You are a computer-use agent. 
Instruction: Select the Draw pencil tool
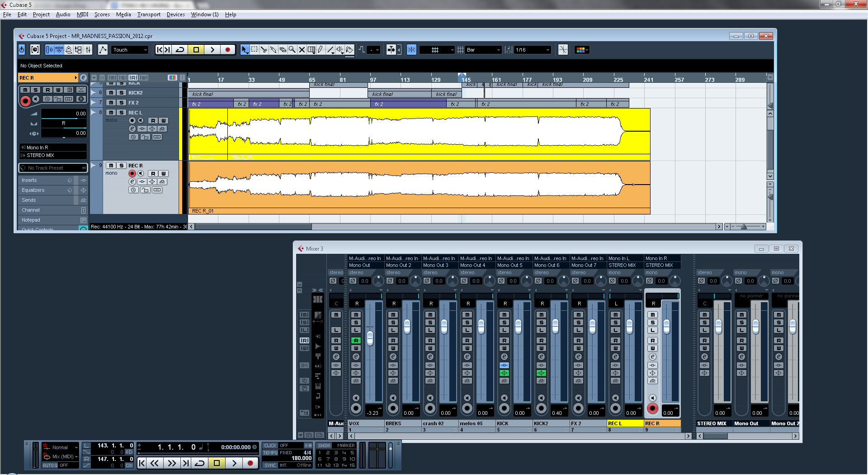pos(321,50)
